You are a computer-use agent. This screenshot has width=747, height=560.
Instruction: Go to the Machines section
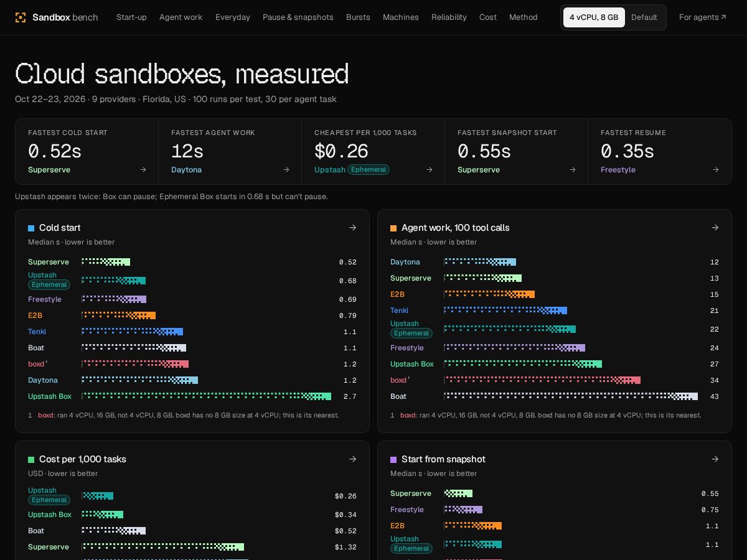(x=401, y=17)
